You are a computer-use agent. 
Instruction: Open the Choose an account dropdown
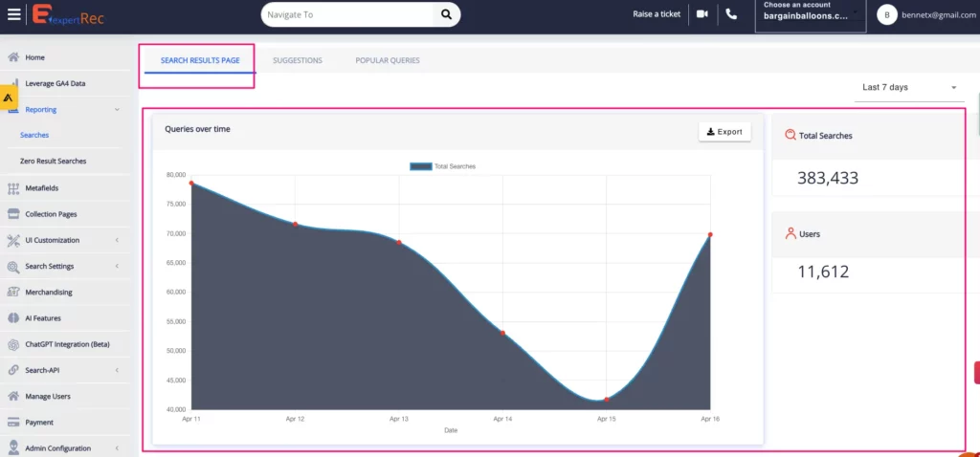(x=810, y=15)
